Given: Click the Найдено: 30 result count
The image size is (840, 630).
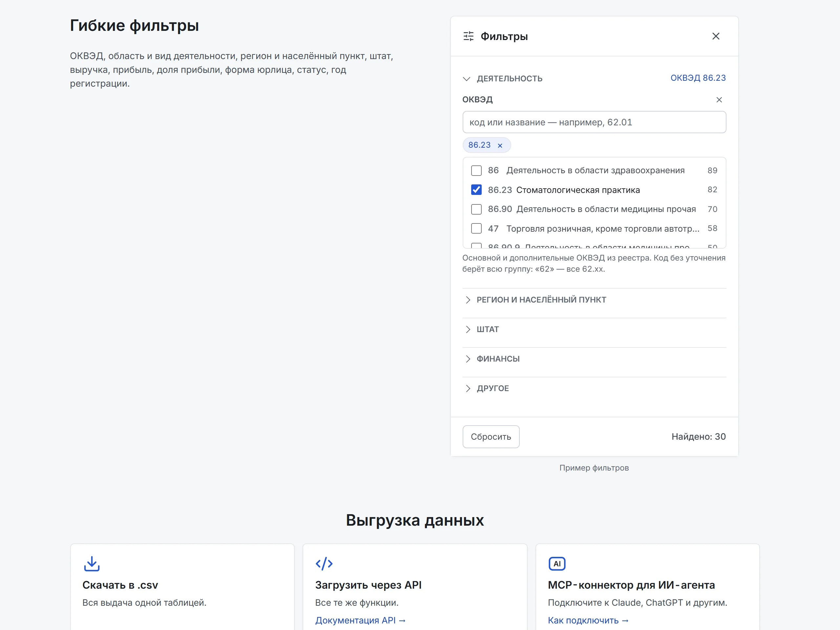Looking at the screenshot, I should point(698,437).
